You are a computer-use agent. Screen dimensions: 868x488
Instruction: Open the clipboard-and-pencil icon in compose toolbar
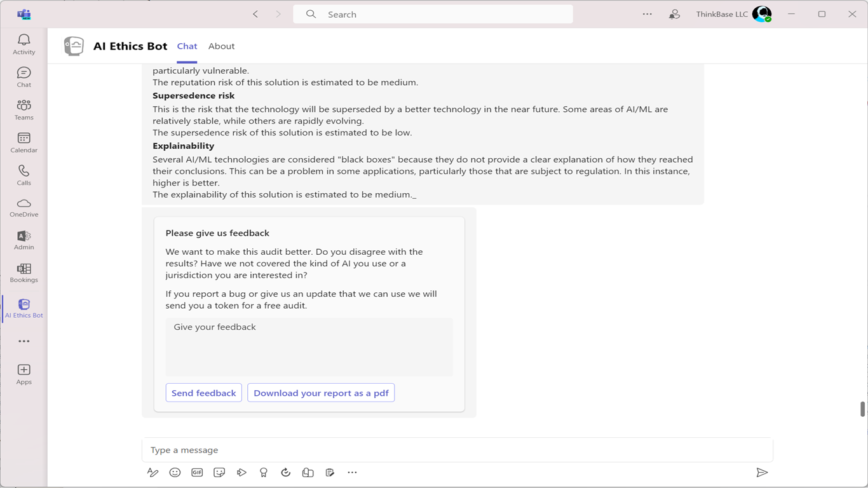[x=330, y=472]
